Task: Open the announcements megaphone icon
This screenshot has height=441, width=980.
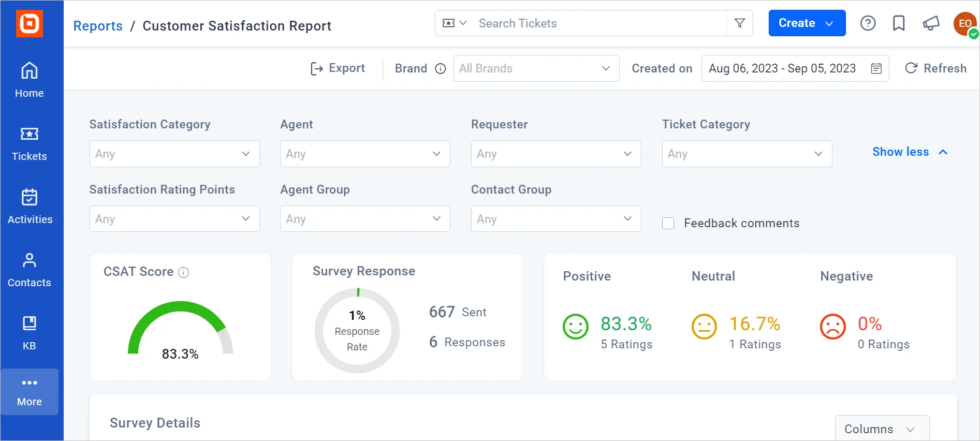Action: tap(931, 23)
